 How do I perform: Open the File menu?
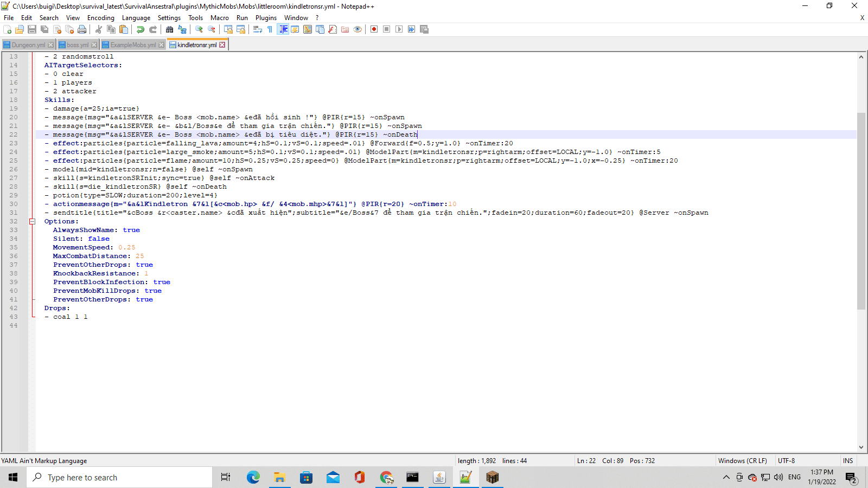tap(9, 18)
